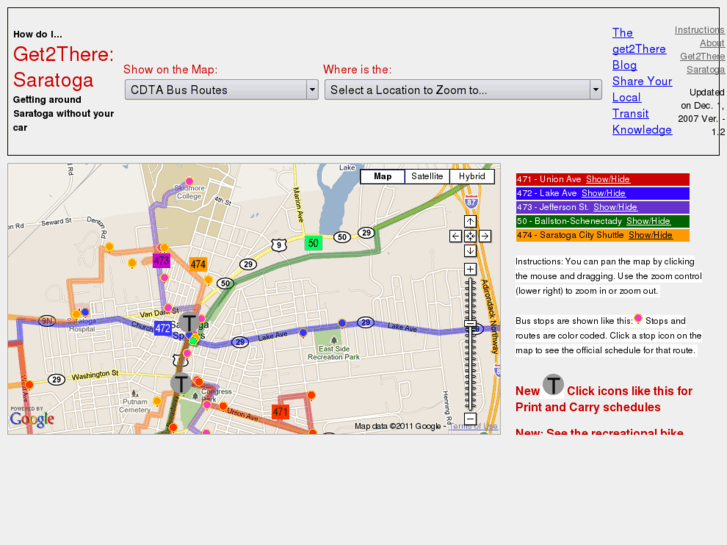Image resolution: width=727 pixels, height=545 pixels.
Task: Toggle Show/Hide for 472 Lake Ave
Action: point(603,193)
